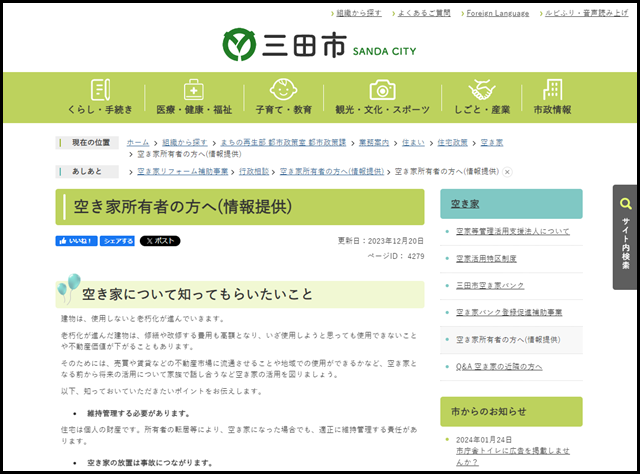Clear footprint history with the x icon
Screen dimensions: 640x474
(x=507, y=172)
